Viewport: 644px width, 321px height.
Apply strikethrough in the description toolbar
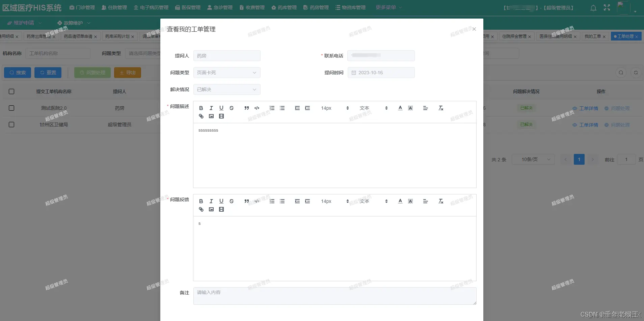pos(232,108)
